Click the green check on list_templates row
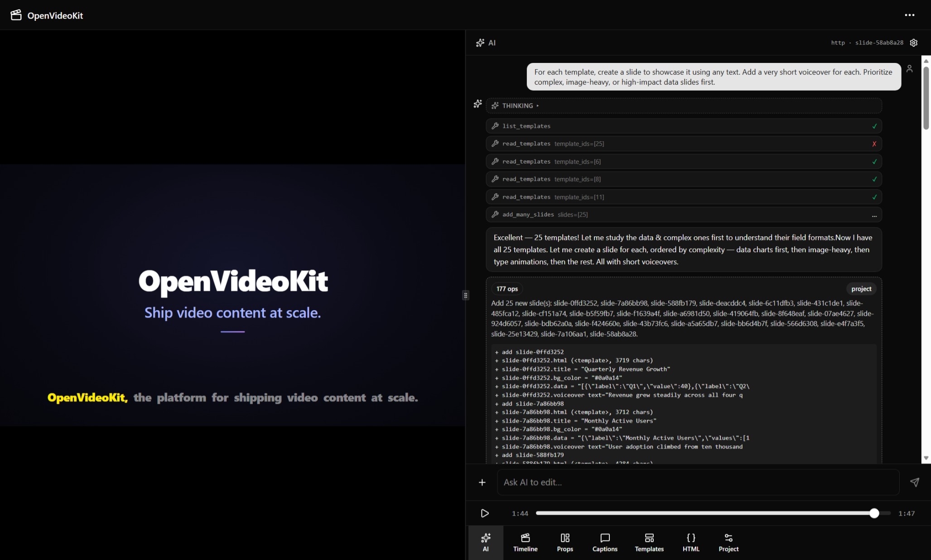The width and height of the screenshot is (931, 560). click(x=874, y=126)
